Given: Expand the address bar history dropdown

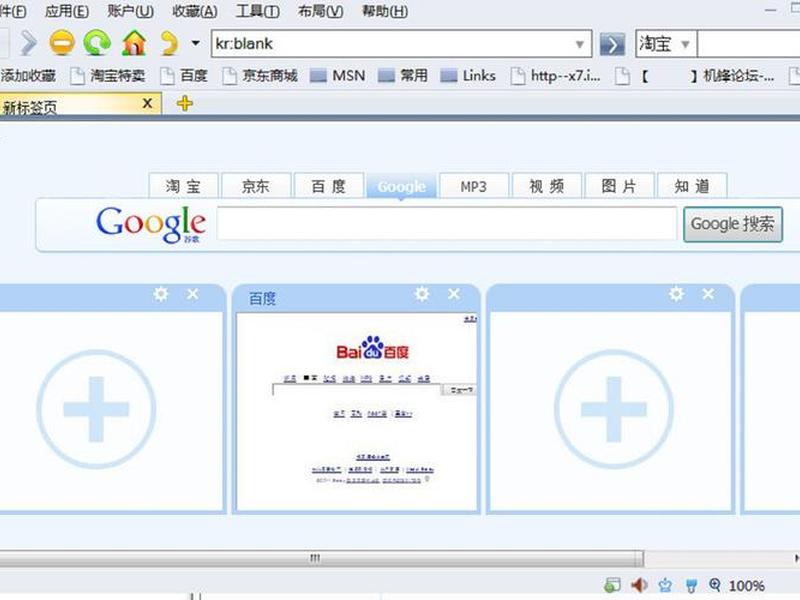Looking at the screenshot, I should tap(580, 44).
